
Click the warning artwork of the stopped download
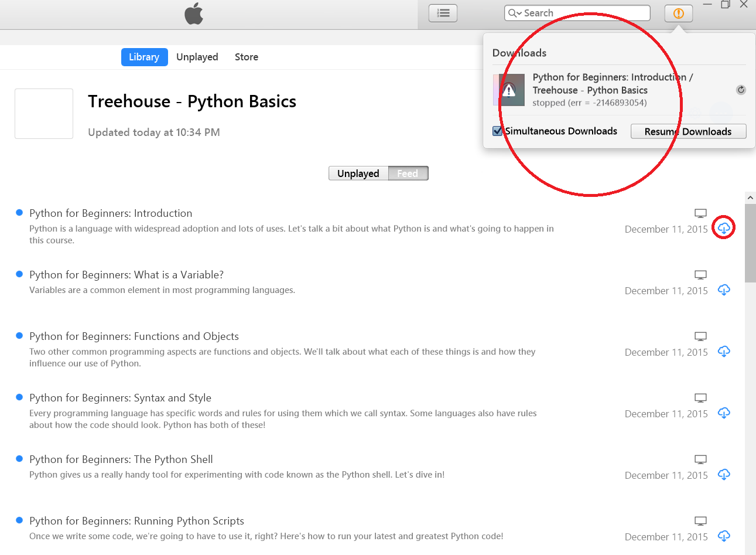pyautogui.click(x=509, y=90)
